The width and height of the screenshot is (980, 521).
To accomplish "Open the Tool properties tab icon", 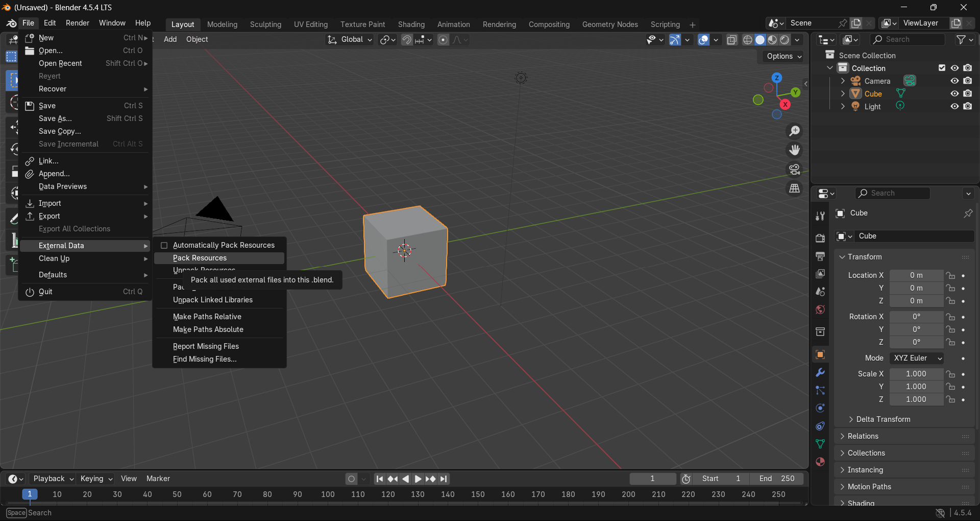I will tap(820, 216).
